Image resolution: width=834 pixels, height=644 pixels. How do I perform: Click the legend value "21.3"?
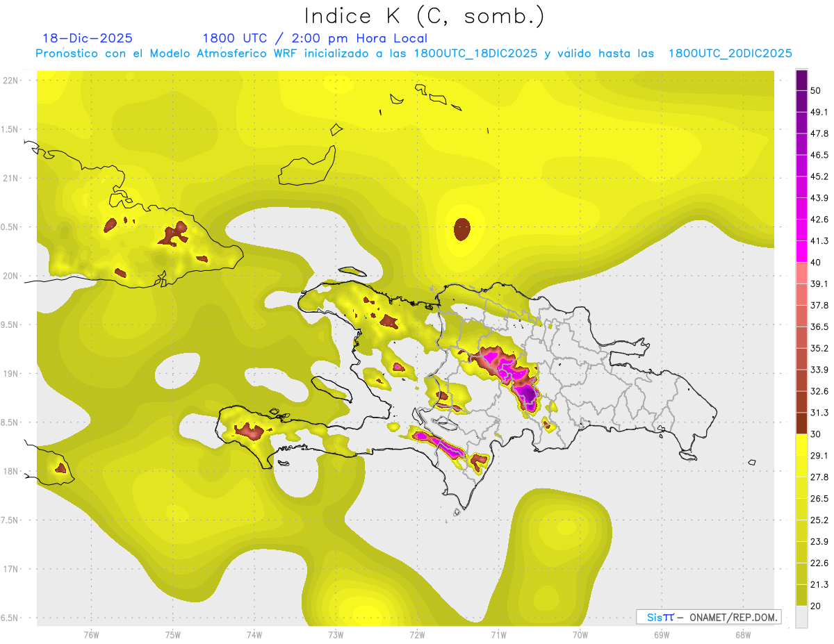click(819, 585)
